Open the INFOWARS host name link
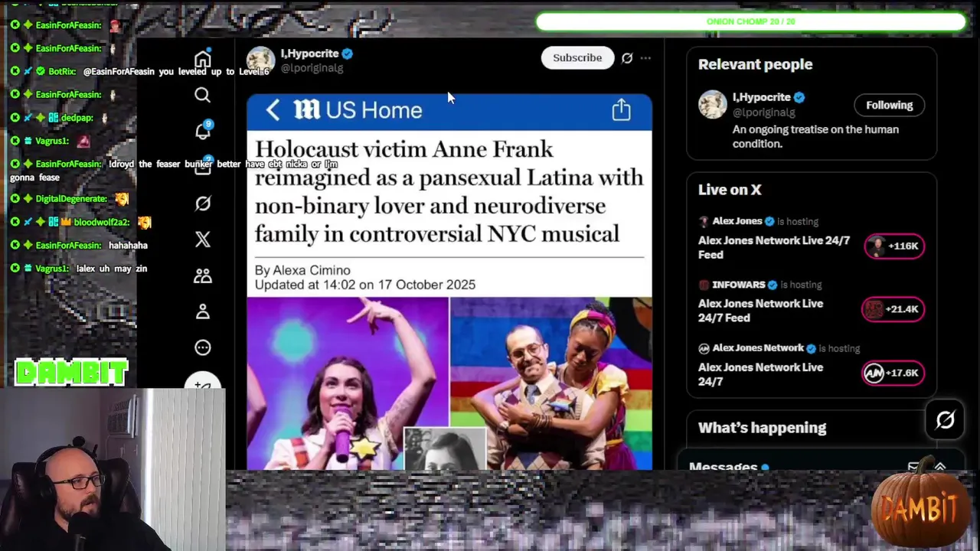 [x=739, y=285]
